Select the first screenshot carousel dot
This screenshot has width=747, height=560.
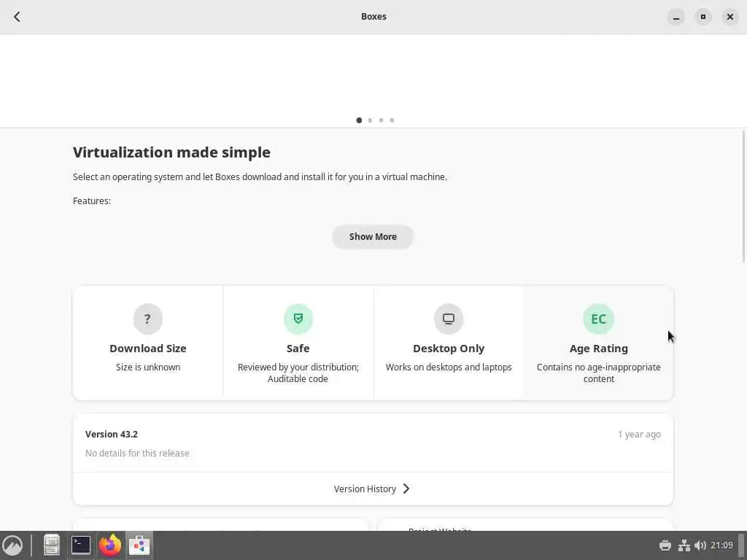359,120
